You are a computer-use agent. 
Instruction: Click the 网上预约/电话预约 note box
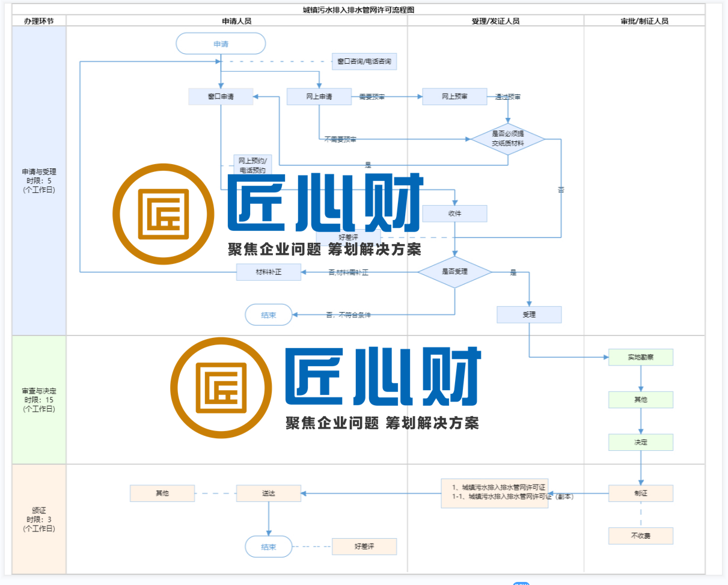[252, 165]
